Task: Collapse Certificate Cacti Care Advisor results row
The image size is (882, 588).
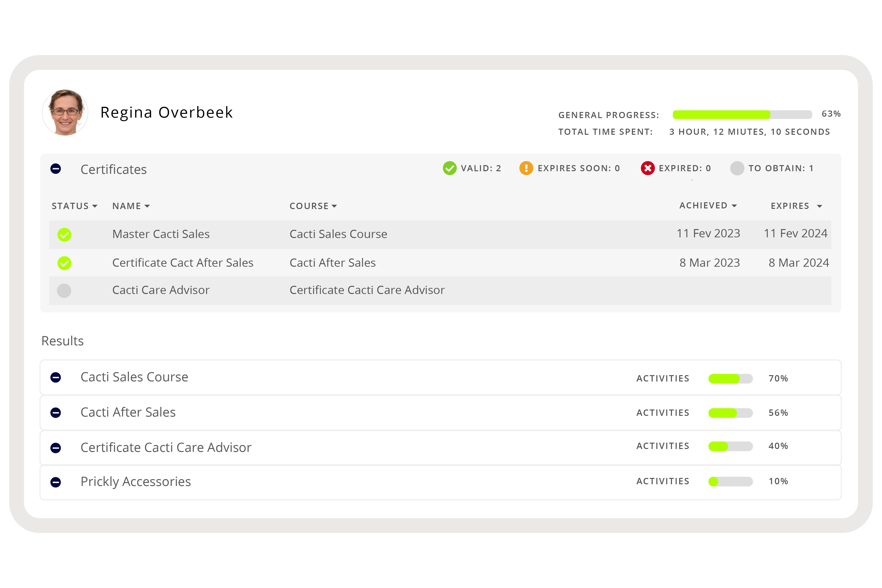Action: (56, 448)
